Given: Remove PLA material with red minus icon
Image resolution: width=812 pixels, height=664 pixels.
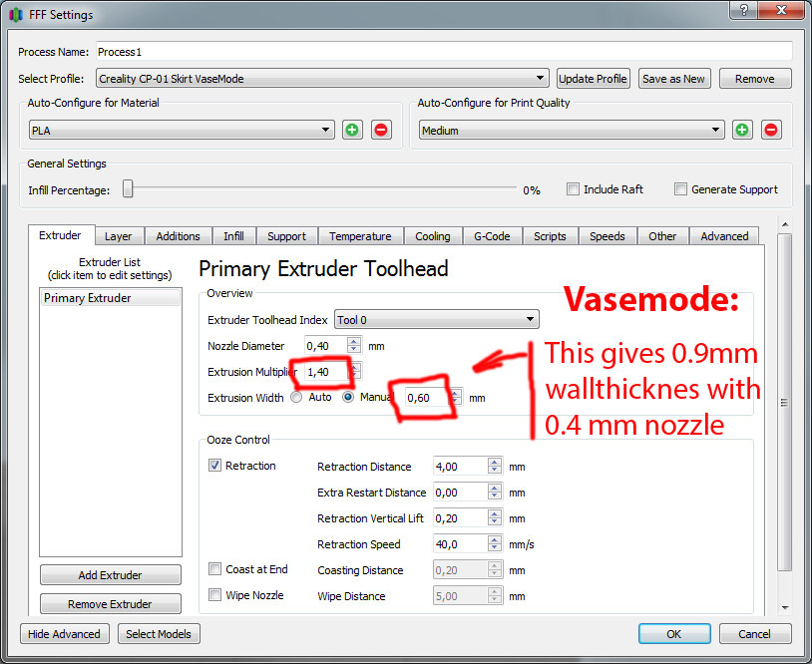Looking at the screenshot, I should (381, 130).
